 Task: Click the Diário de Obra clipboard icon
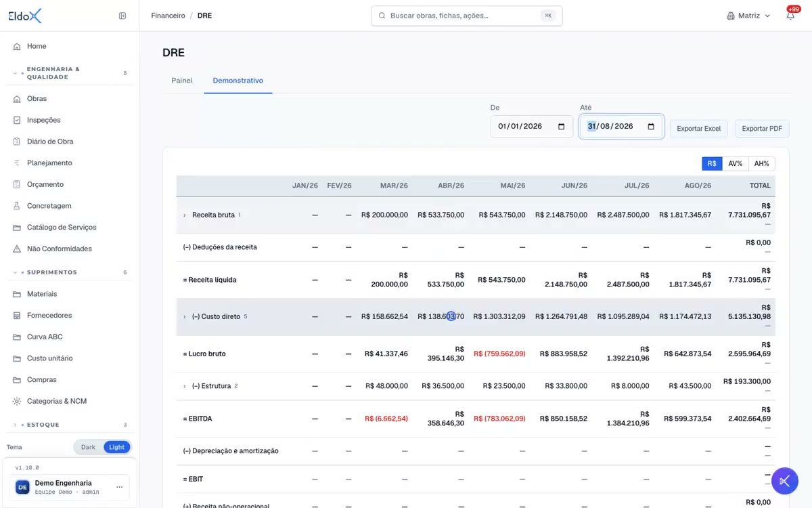coord(17,142)
